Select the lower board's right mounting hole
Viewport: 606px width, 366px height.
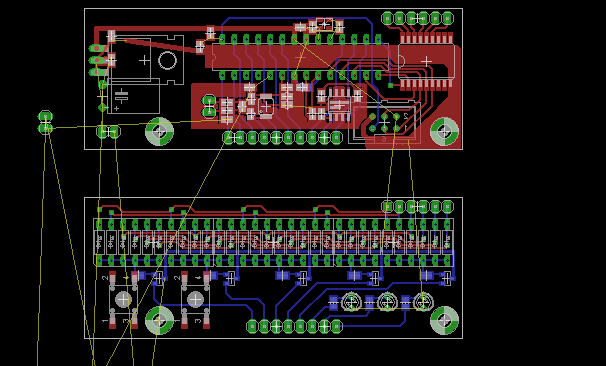(x=444, y=320)
